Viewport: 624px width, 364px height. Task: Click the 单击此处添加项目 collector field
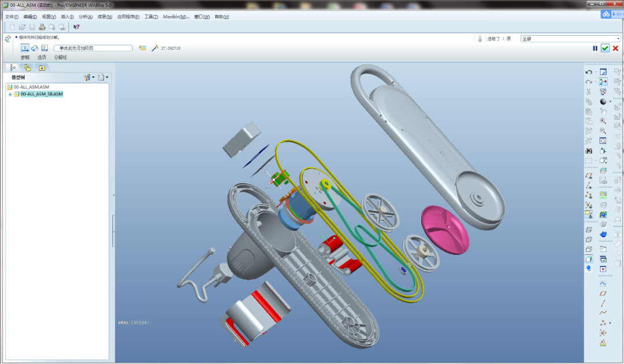coord(92,49)
